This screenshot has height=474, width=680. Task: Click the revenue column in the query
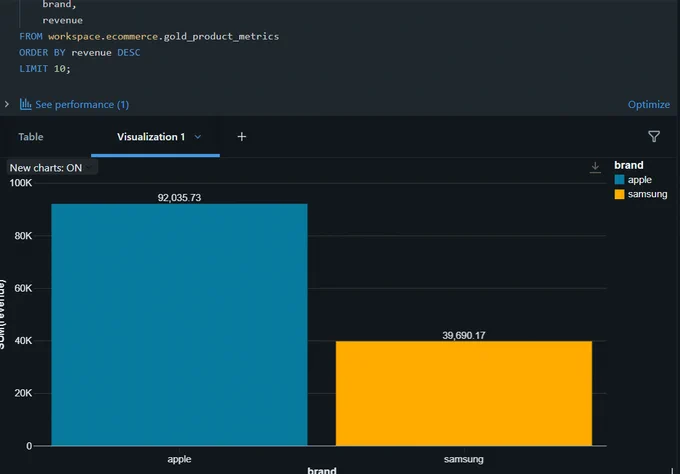click(x=62, y=20)
